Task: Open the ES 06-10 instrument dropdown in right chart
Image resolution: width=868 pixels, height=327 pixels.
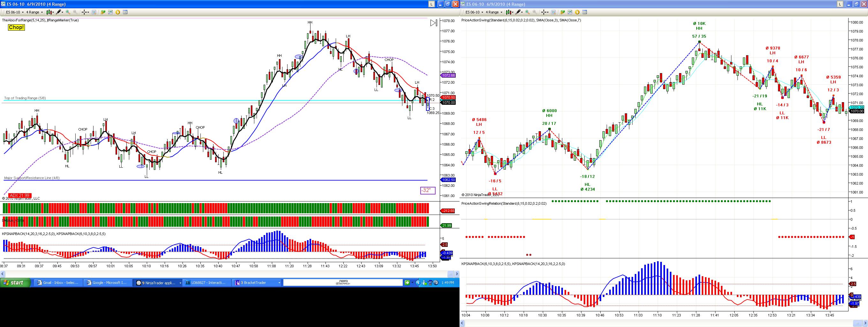Action: (x=474, y=12)
